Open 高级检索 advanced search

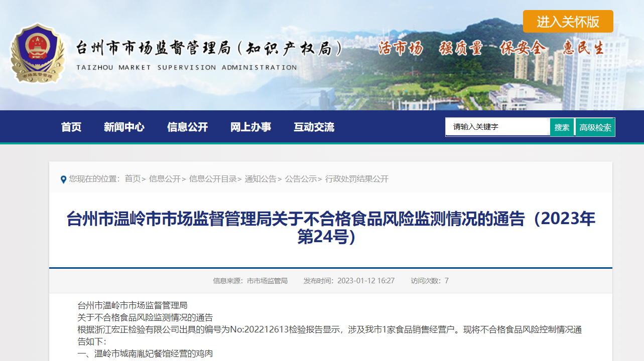595,127
